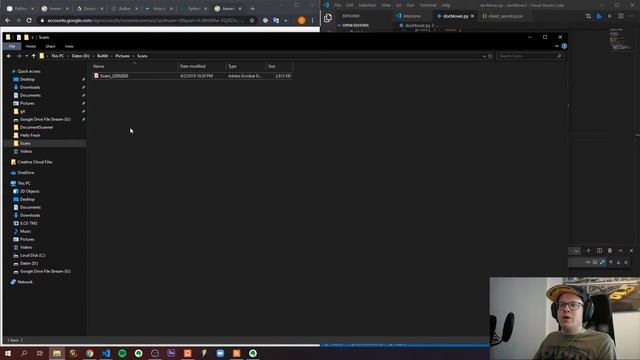Screen dimensions: 640x360
Task: Open VS Code Explorer activity bar icon
Action: 328,18
